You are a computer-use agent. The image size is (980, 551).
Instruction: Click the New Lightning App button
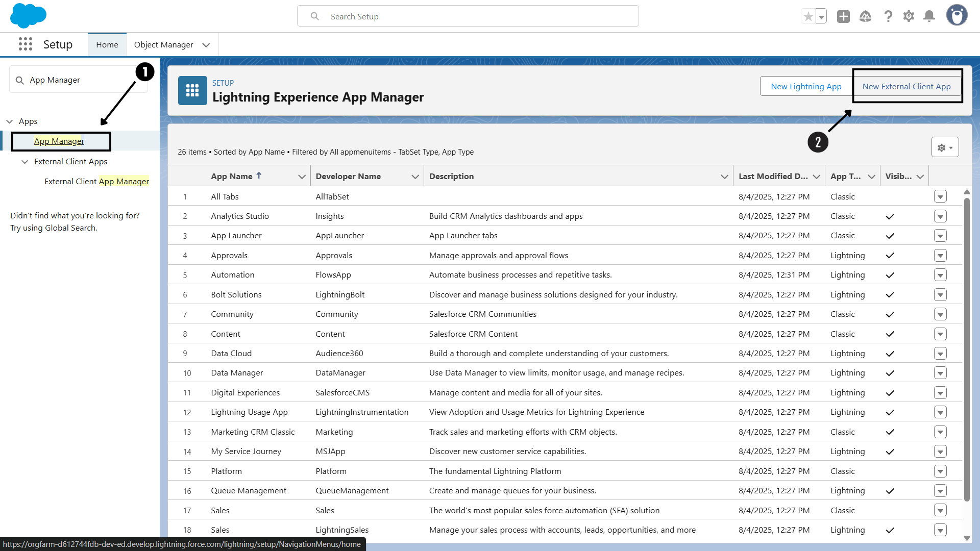click(x=806, y=86)
